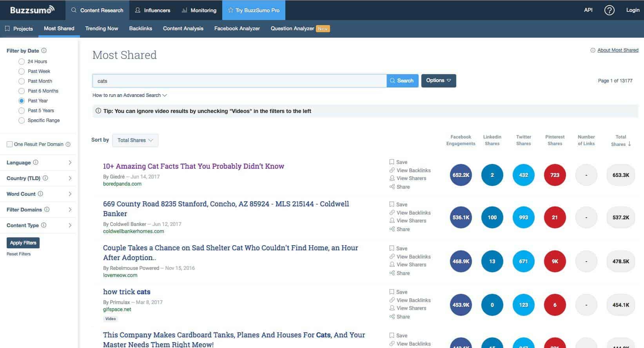
Task: Click the Search button
Action: 403,80
